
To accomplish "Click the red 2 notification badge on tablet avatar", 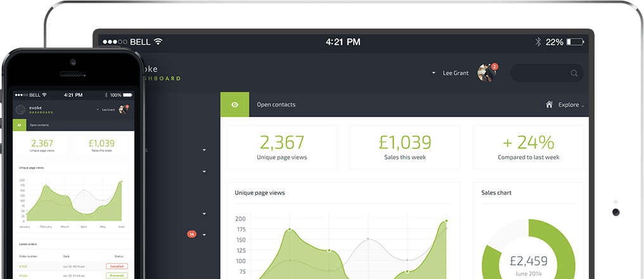I will (x=494, y=66).
